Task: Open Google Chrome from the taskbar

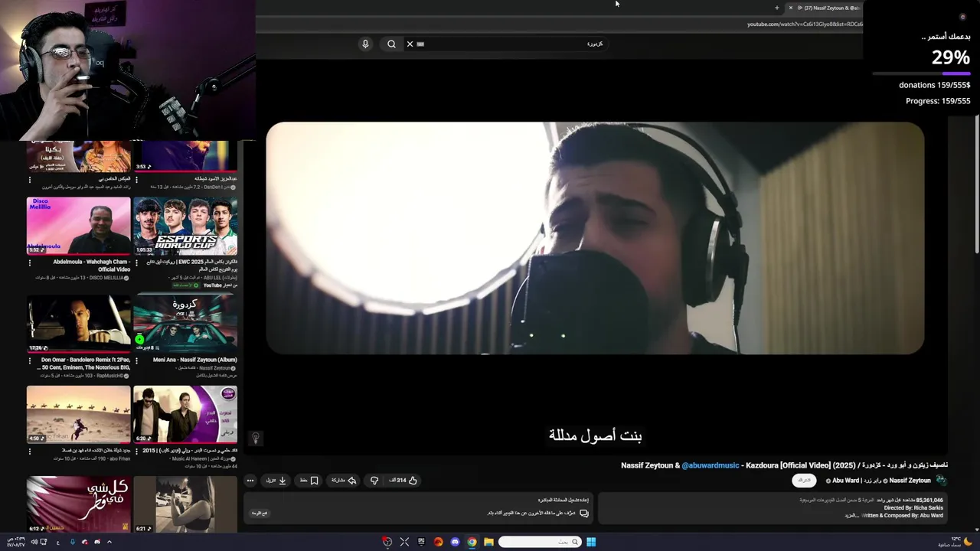Action: [x=472, y=542]
